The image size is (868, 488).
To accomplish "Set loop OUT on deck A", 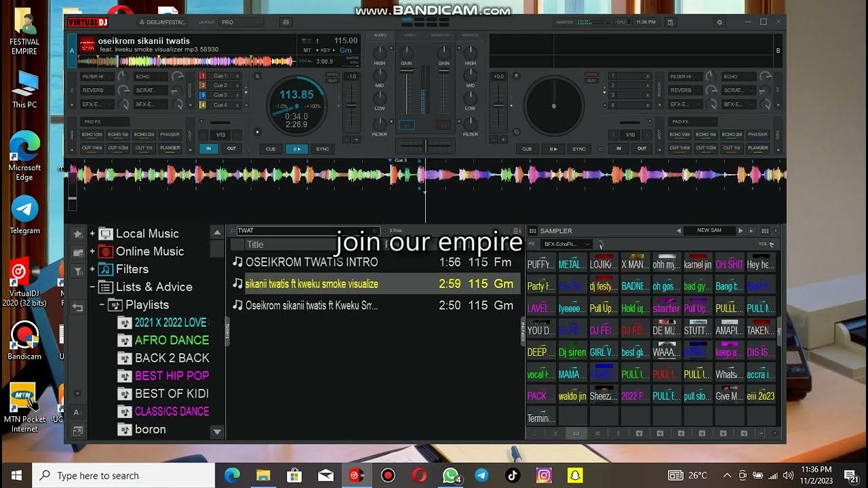I will click(231, 148).
